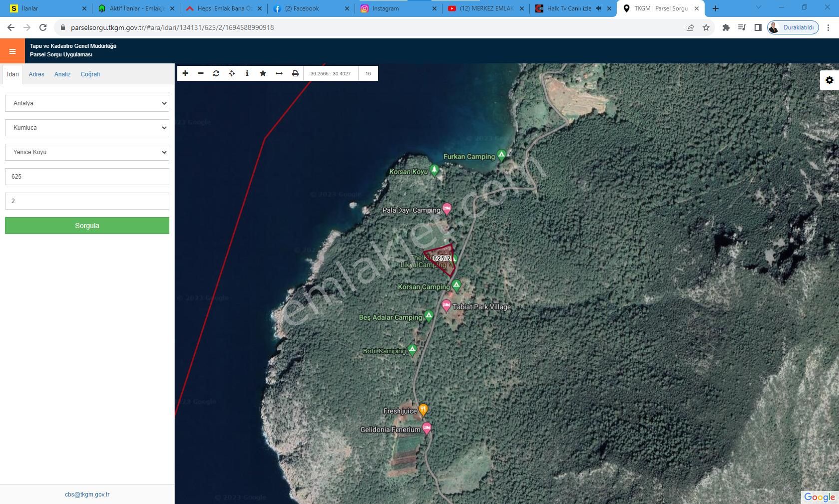This screenshot has height=504, width=839.
Task: Click Duraklatıldı profile button
Action: pyautogui.click(x=793, y=27)
